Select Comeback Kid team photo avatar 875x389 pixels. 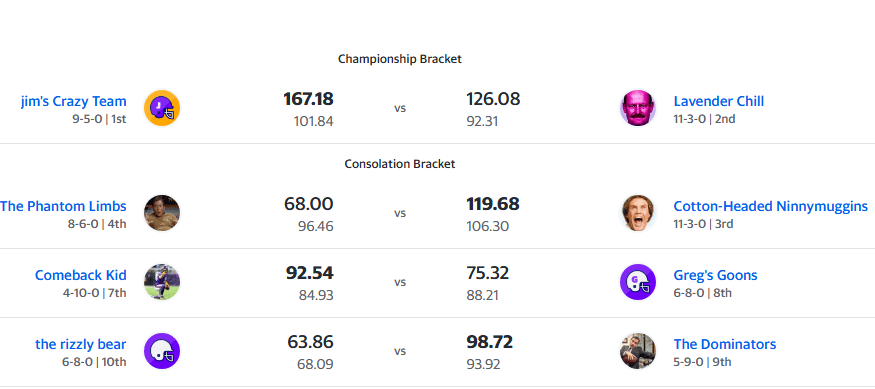point(162,282)
